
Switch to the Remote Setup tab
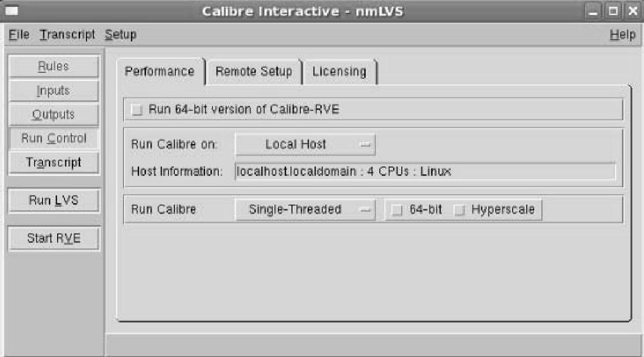tap(254, 72)
